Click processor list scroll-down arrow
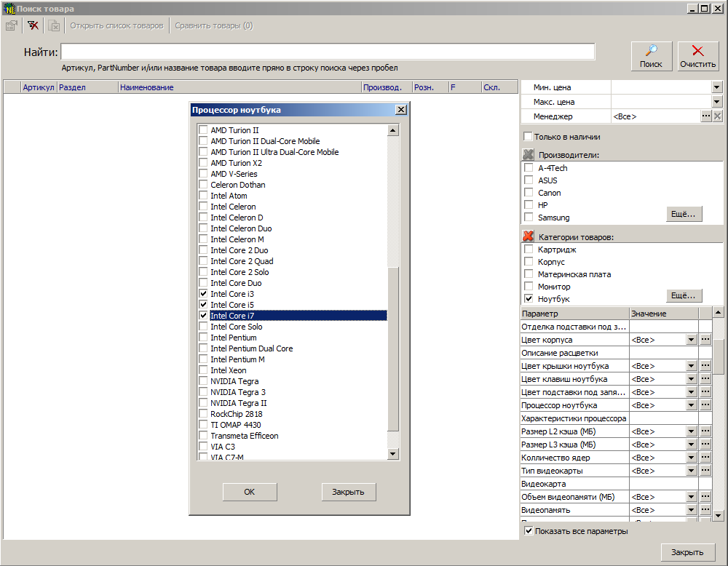Viewport: 728px width, 566px height. tap(393, 454)
